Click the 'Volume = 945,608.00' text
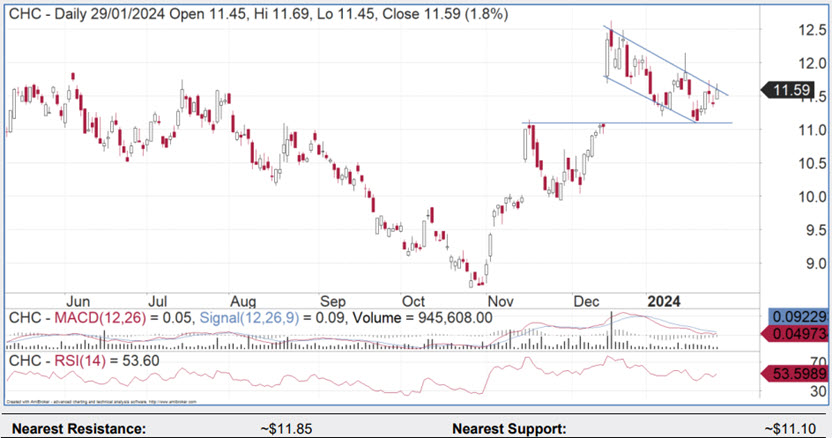The image size is (832, 438). click(x=422, y=318)
